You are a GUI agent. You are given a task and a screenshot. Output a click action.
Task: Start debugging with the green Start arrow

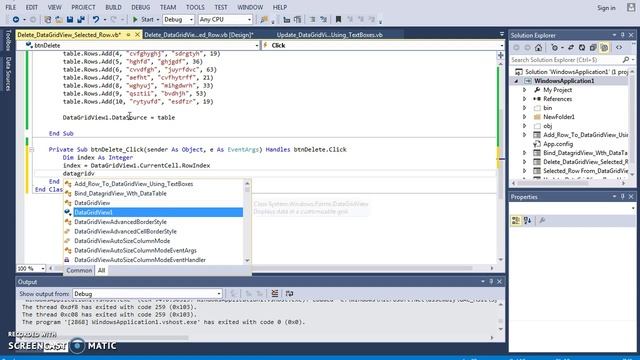(135, 19)
